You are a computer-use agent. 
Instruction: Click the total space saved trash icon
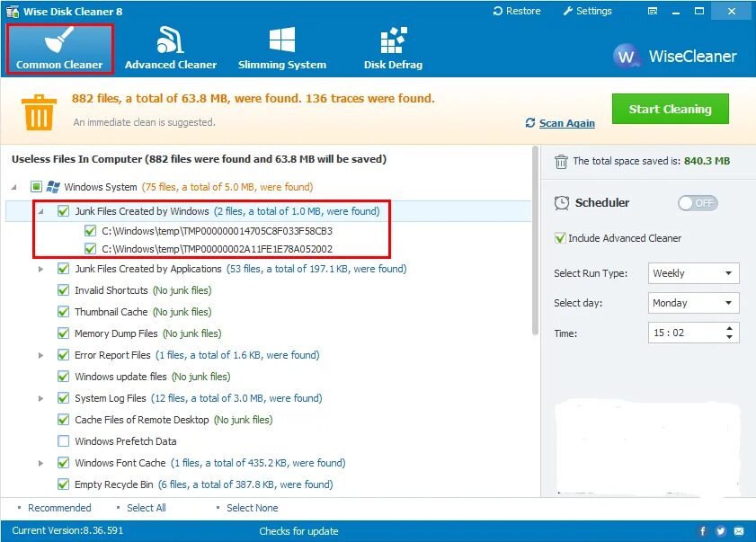561,162
